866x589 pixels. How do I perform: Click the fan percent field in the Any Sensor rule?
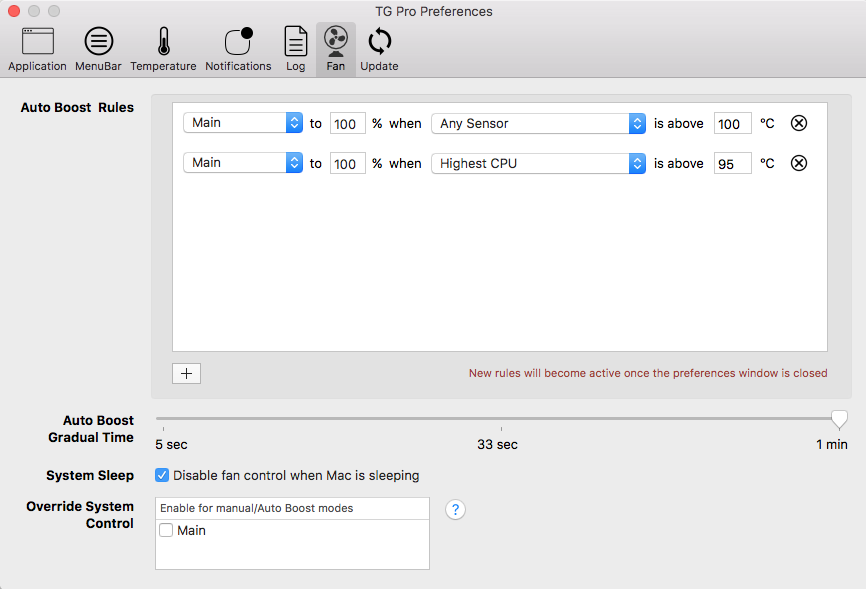click(347, 123)
